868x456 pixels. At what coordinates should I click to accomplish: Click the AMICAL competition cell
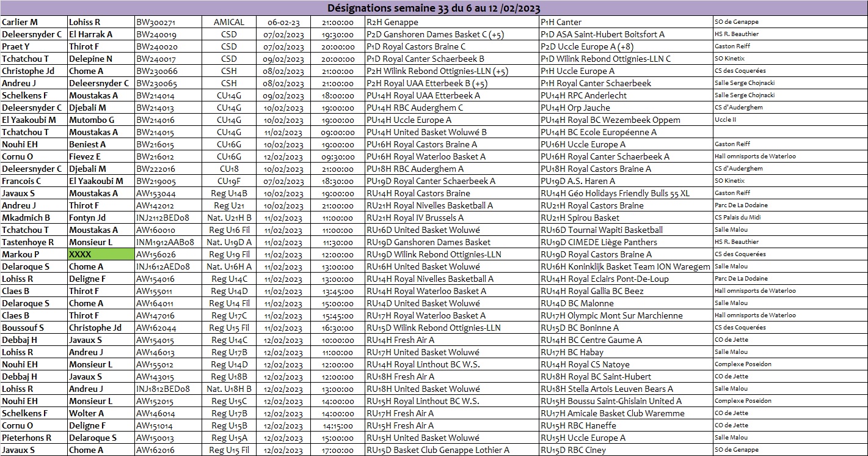pos(228,22)
